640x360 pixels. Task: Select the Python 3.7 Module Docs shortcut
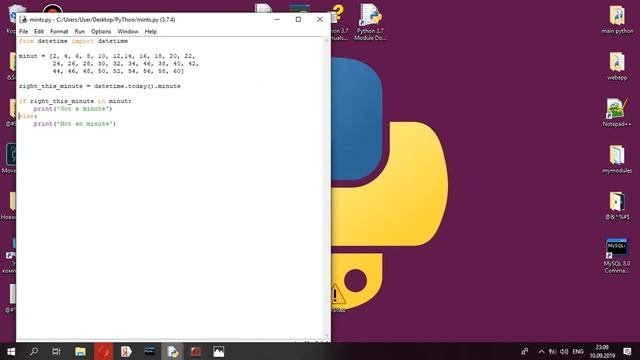click(x=370, y=22)
